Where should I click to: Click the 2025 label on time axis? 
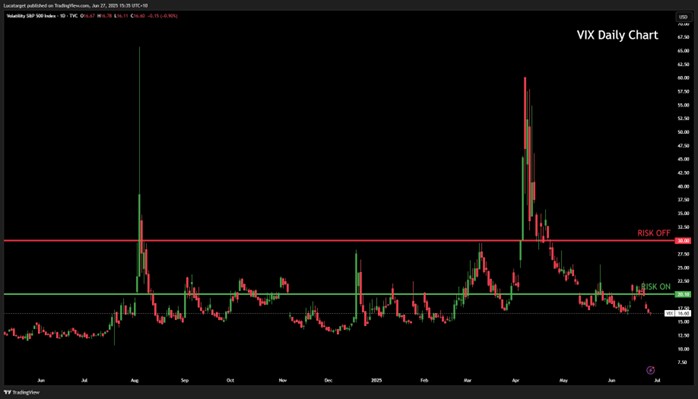[377, 381]
